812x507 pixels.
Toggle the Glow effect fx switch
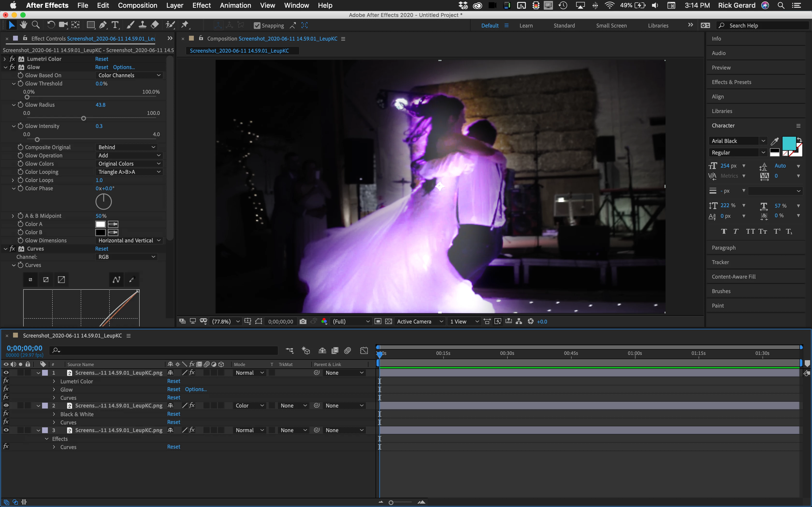[x=12, y=67]
